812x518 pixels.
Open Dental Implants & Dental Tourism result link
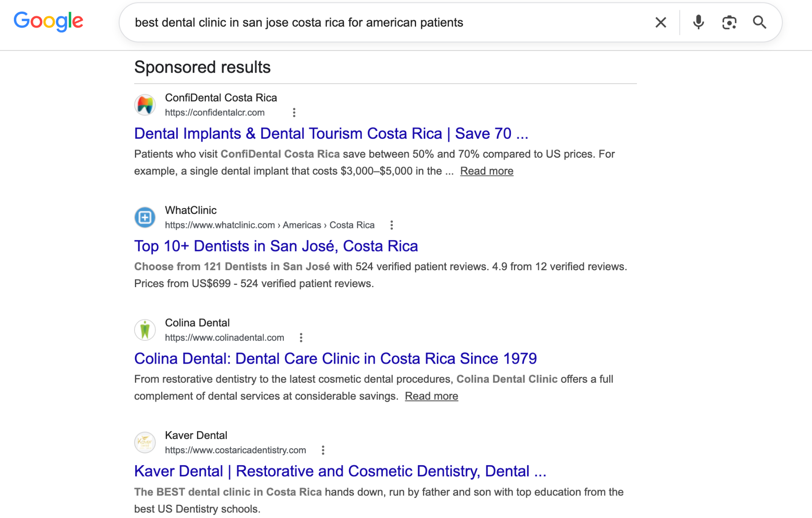pyautogui.click(x=331, y=134)
